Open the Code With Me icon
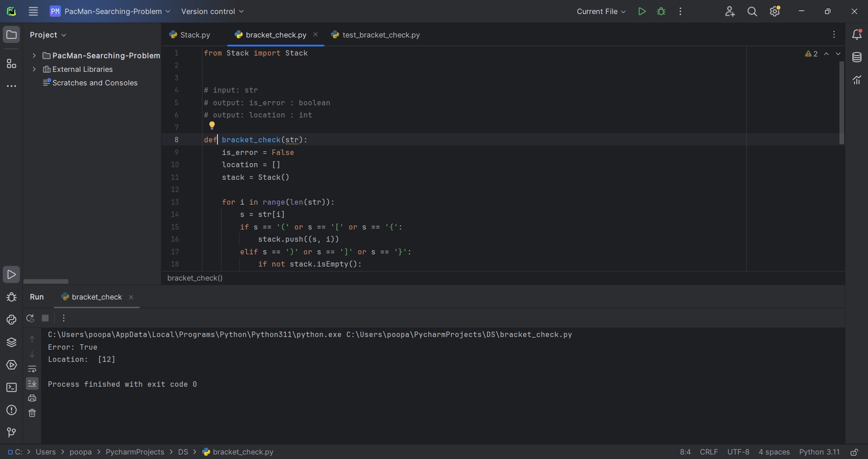 730,11
